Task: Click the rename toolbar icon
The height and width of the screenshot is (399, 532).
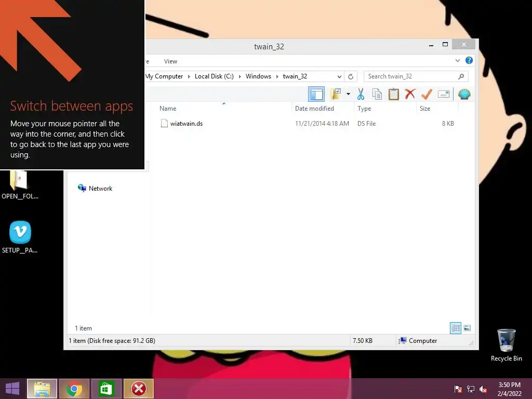Action: (x=444, y=94)
